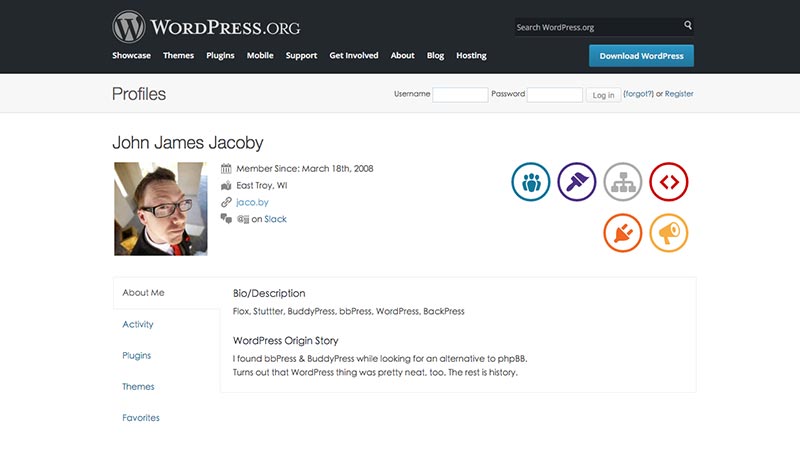Open the Plugins item in top navigation
This screenshot has width=800, height=450.
220,55
